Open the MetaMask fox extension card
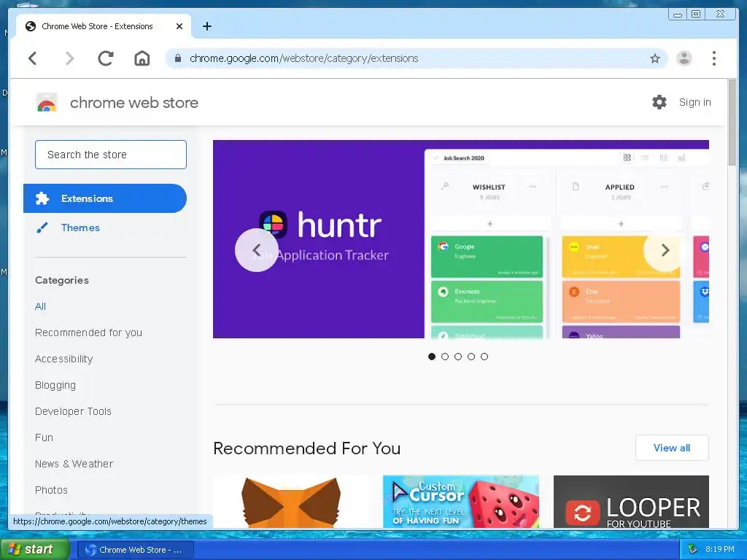Image resolution: width=747 pixels, height=560 pixels. pos(292,502)
